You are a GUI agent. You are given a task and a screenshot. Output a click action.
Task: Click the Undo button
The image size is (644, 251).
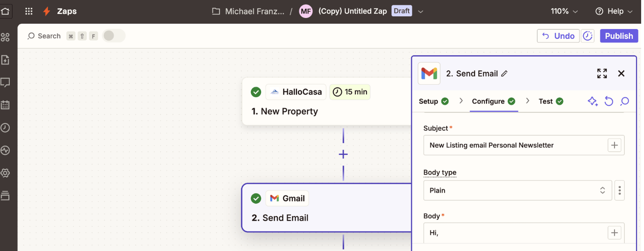point(558,36)
